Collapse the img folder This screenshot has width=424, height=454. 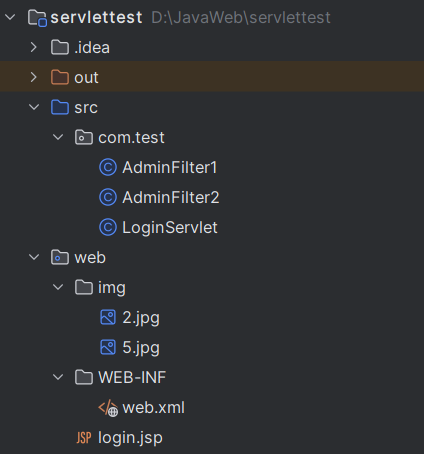tap(58, 287)
